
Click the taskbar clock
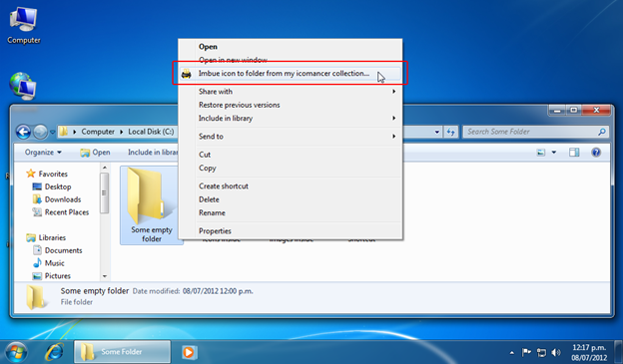click(589, 352)
